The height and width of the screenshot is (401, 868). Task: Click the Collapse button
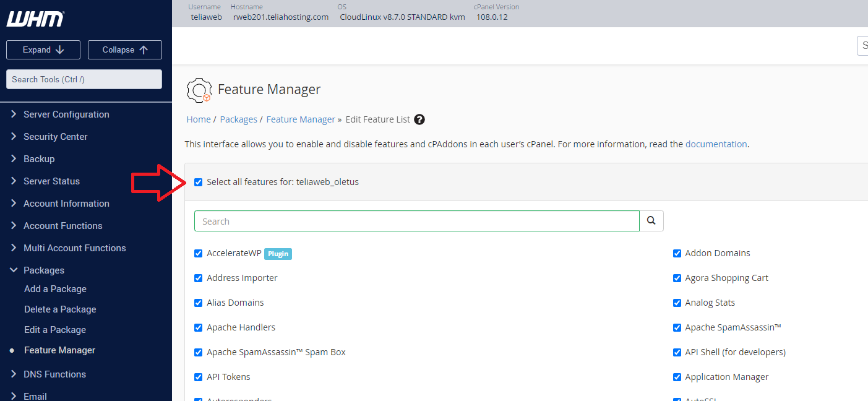125,50
